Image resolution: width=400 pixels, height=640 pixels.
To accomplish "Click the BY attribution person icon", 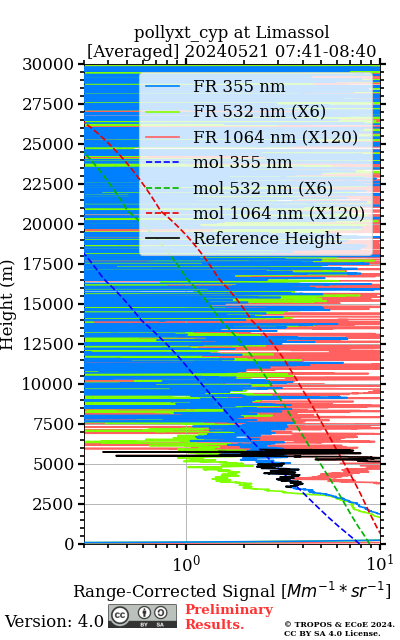I will 144,613.
